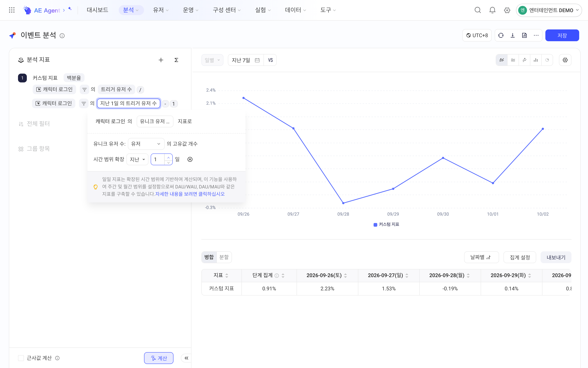Open the 유니크 유저 metric dropdown
Viewport: 588px width, 368px height.
tap(155, 121)
